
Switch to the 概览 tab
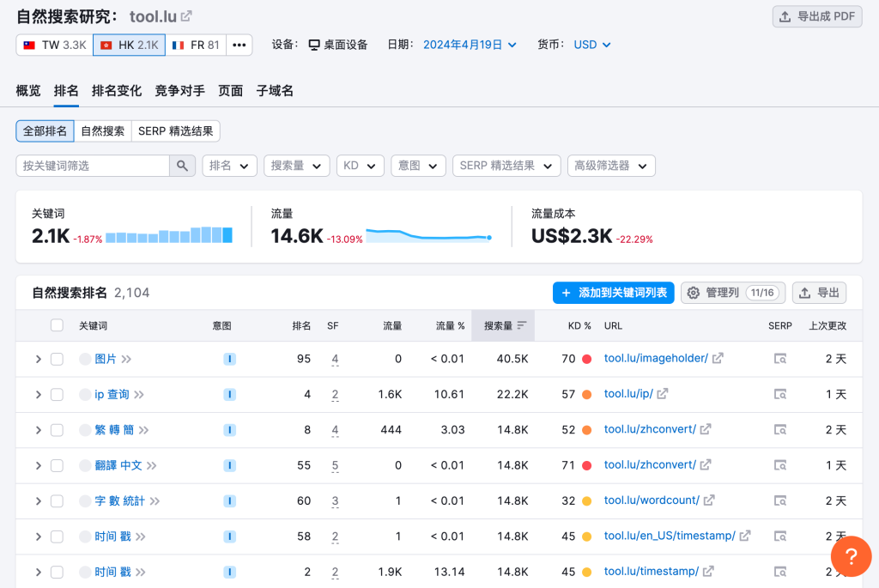tap(28, 91)
